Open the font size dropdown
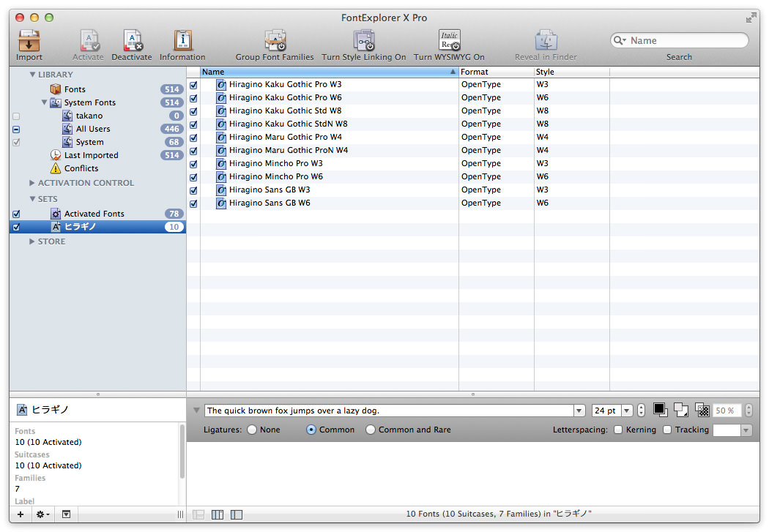 pos(627,411)
